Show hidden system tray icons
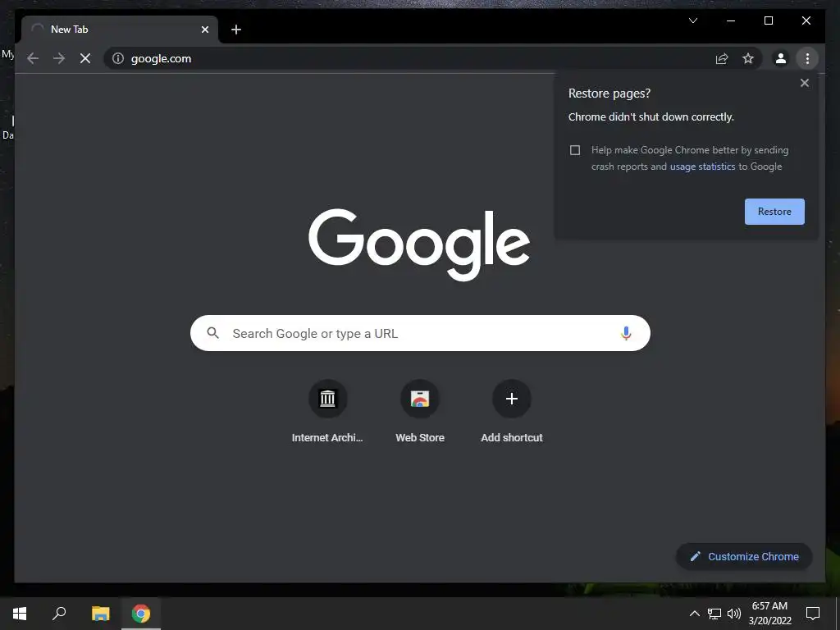Image resolution: width=840 pixels, height=630 pixels. 694,614
